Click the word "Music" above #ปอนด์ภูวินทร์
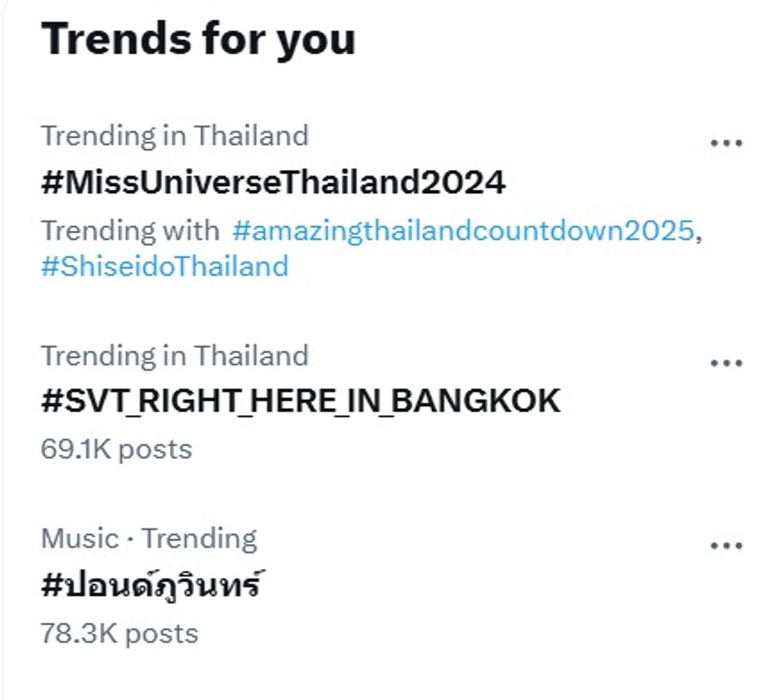The height and width of the screenshot is (700, 768). (80, 538)
